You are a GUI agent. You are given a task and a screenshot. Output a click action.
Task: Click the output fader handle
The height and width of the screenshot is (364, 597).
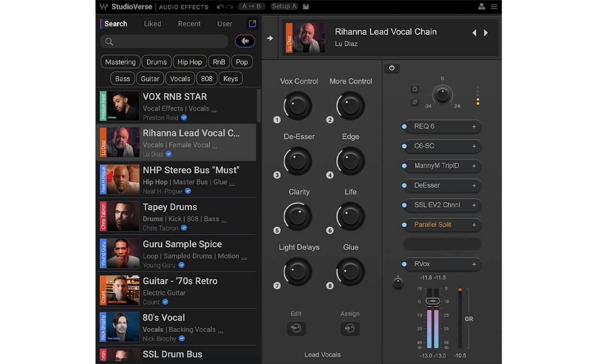coord(432,301)
